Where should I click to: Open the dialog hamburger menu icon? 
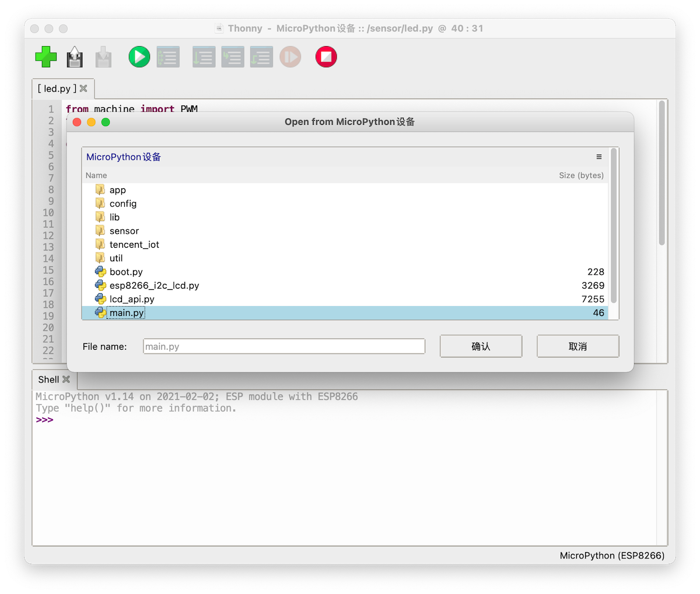pos(599,157)
